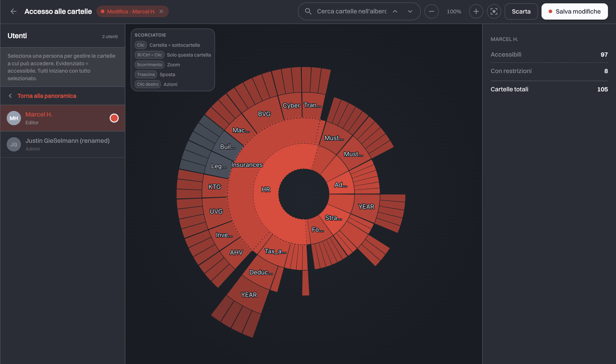616x364 pixels.
Task: Zoom out with the minus button
Action: point(431,11)
